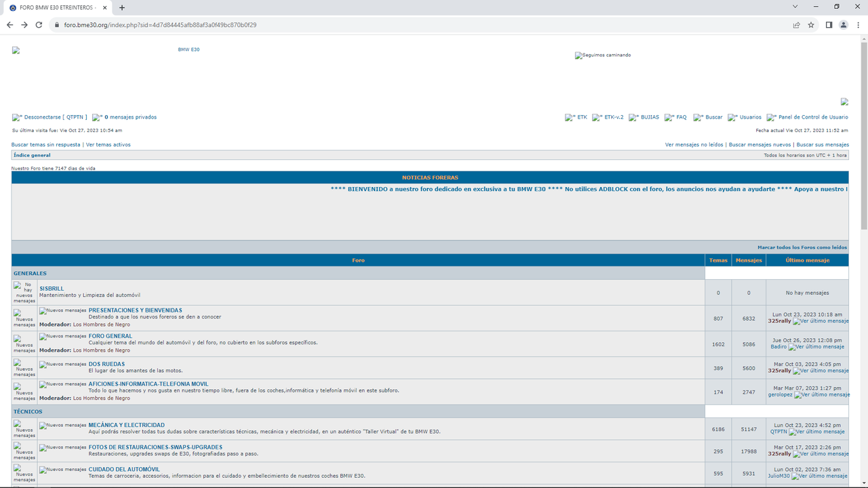The width and height of the screenshot is (868, 488).
Task: View last post icon in Foro General row
Action: [x=816, y=347]
